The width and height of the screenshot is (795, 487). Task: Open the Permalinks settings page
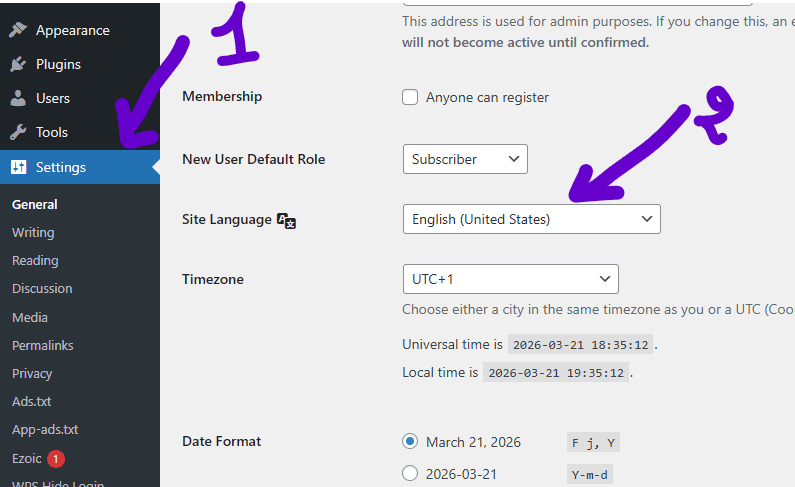tap(43, 345)
